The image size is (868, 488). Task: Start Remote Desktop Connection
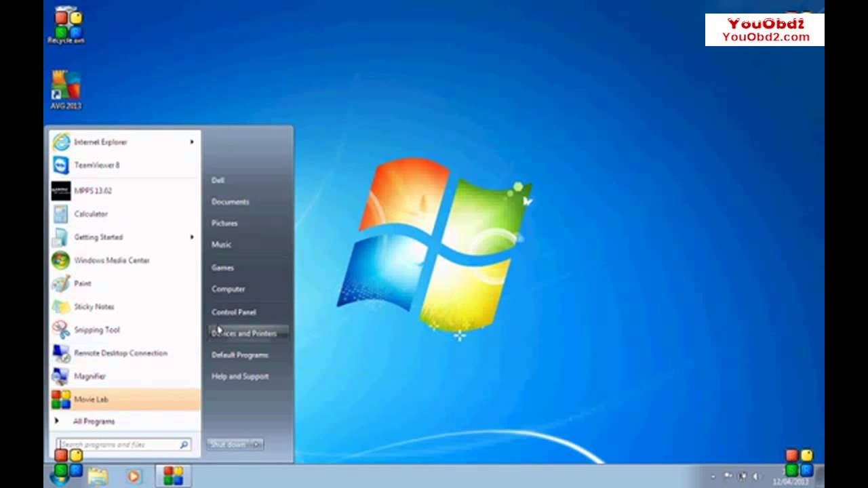(125, 353)
